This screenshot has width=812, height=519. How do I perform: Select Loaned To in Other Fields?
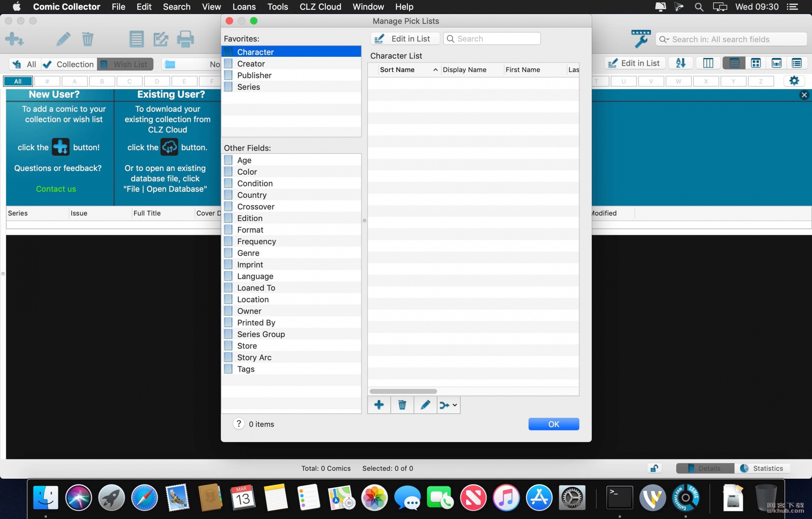point(291,288)
